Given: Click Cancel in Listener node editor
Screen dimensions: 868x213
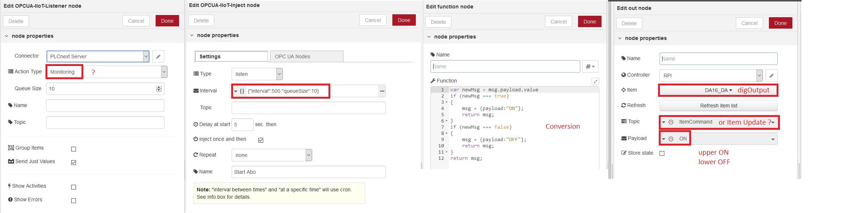Looking at the screenshot, I should tap(136, 21).
